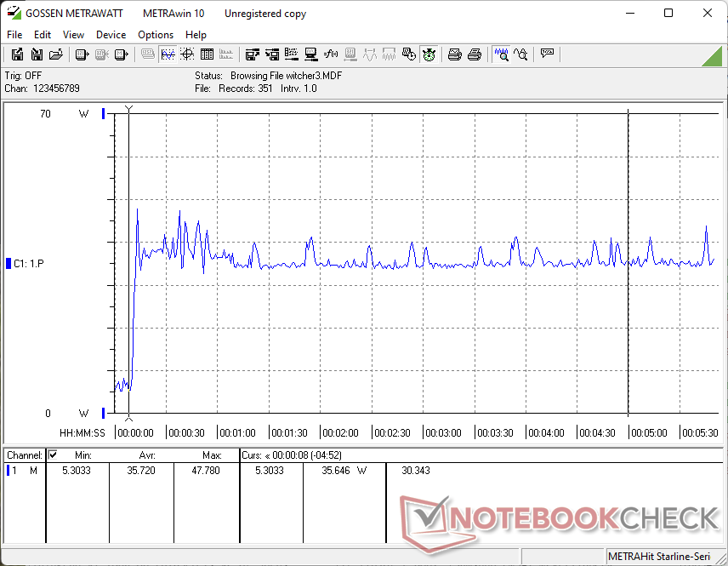This screenshot has height=566, width=728.
Task: Click 'Browsing File witcher3.MDF' status text
Action: 286,76
